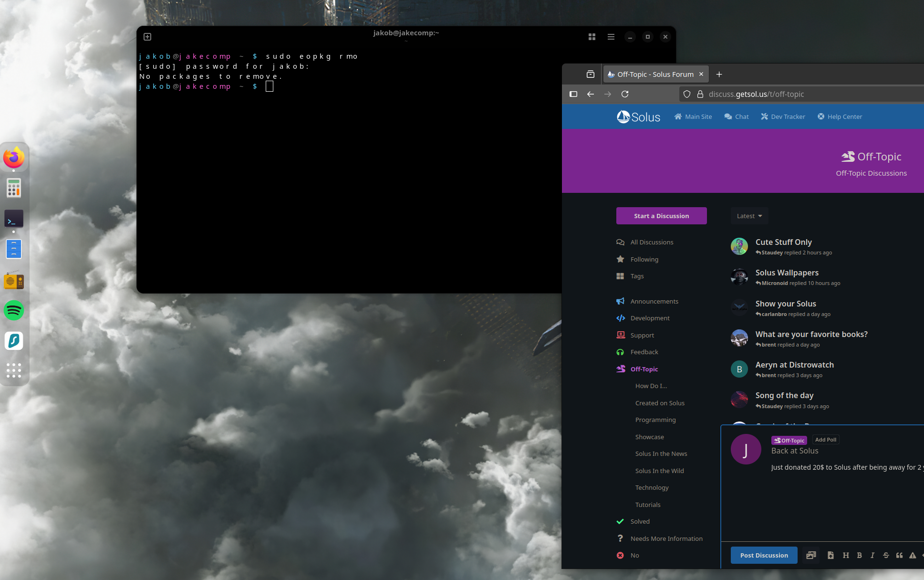
Task: Click the file upload icon in composer
Action: [x=831, y=555]
